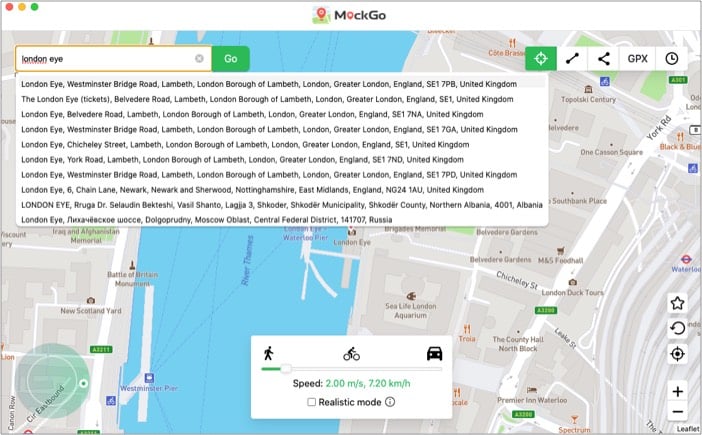The width and height of the screenshot is (702, 435).
Task: Click the Troia restaurant marker
Action: (x=467, y=329)
